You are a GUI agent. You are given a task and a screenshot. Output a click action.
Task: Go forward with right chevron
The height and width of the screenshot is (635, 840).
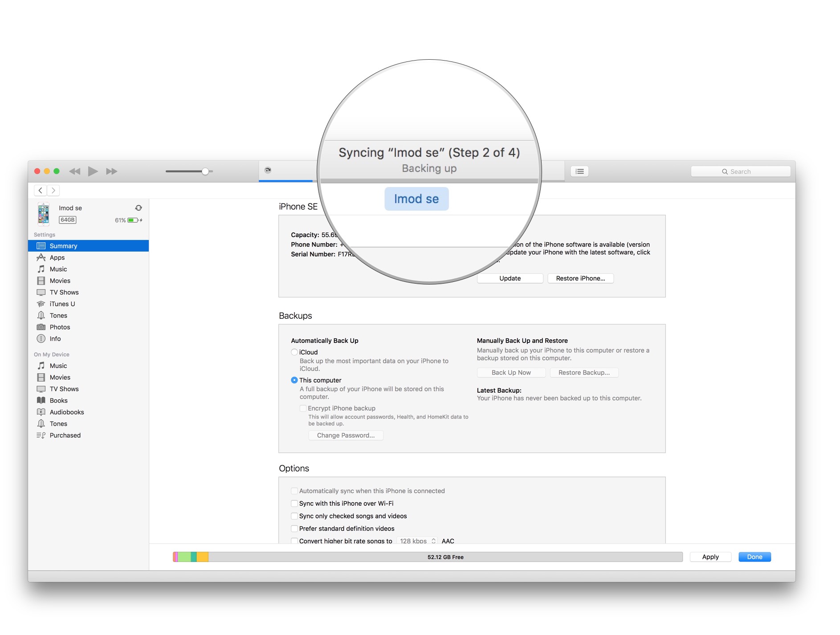[x=53, y=191]
